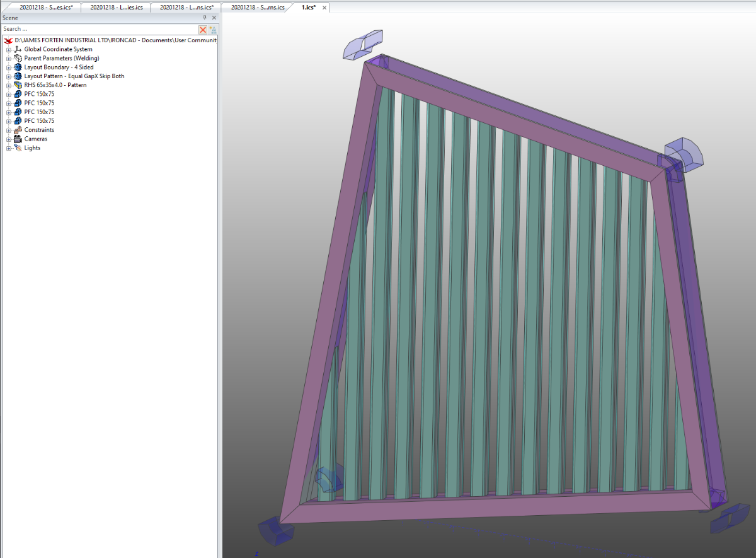Expand the Constraints tree node
The image size is (756, 558).
coord(9,130)
